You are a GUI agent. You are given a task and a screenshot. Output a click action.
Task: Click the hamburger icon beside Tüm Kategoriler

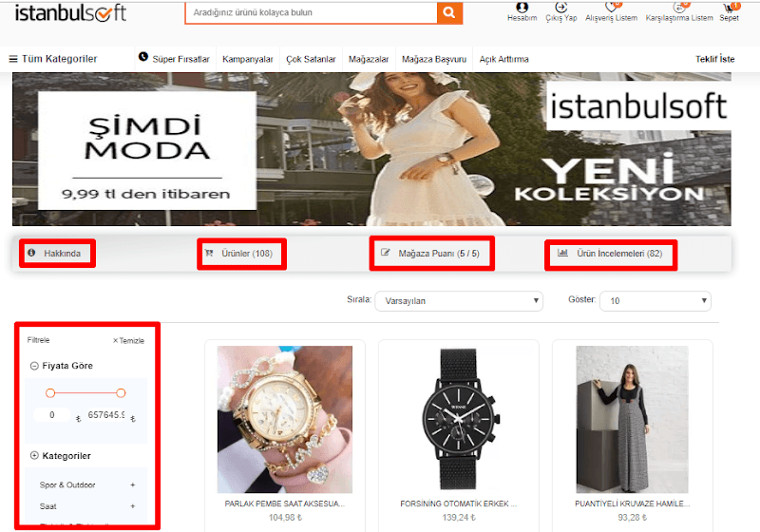pos(13,59)
